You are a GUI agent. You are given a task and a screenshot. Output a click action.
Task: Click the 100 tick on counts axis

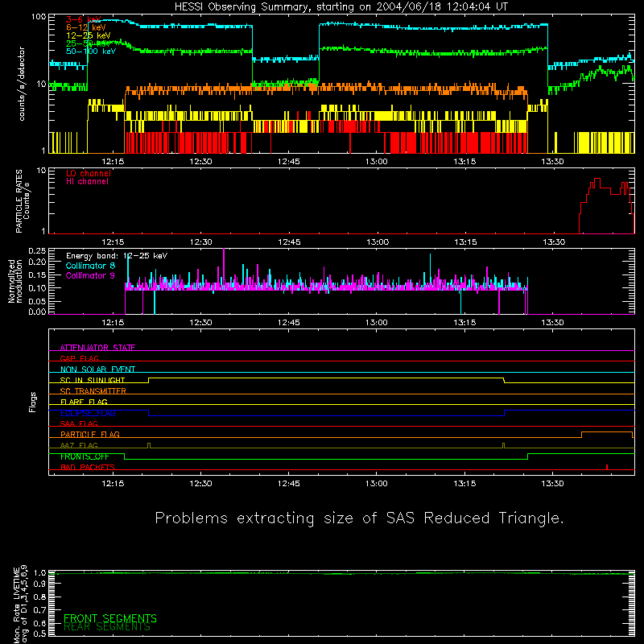coord(39,17)
